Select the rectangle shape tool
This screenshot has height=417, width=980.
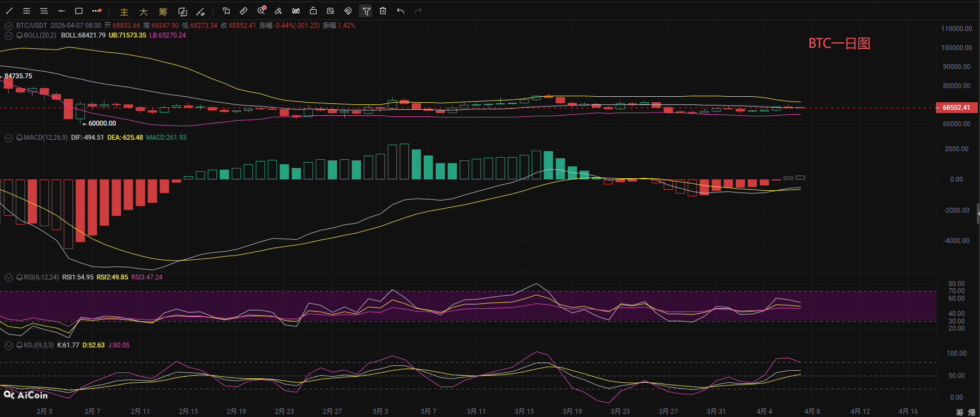pos(79,11)
